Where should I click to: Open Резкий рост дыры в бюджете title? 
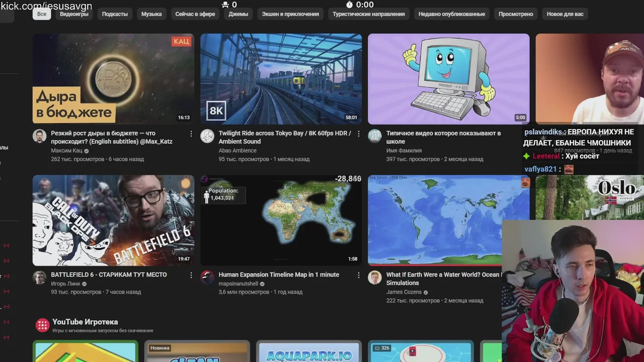click(x=112, y=137)
